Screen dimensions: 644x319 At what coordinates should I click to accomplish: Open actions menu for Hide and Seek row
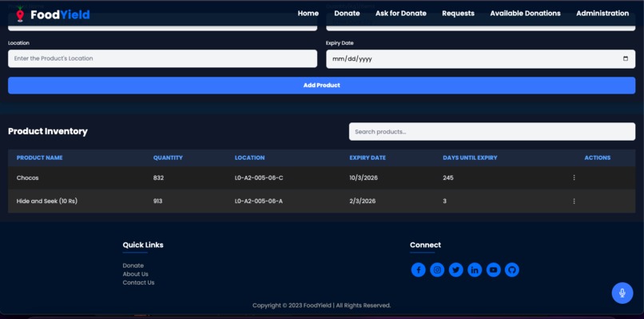point(574,201)
